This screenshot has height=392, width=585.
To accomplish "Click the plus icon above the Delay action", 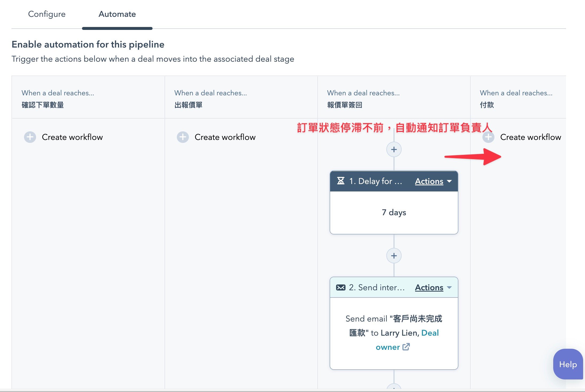I will coord(394,150).
